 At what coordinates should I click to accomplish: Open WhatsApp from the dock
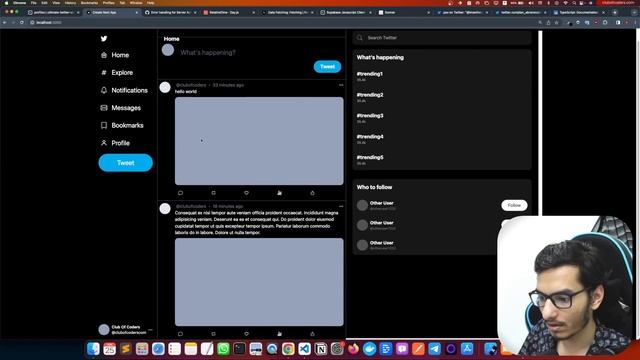(223, 349)
